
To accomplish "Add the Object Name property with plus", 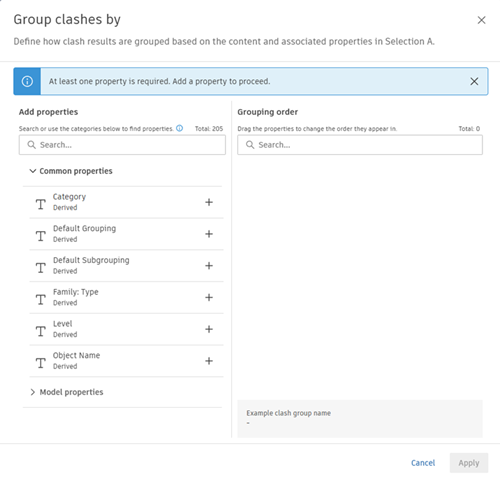I will point(209,361).
